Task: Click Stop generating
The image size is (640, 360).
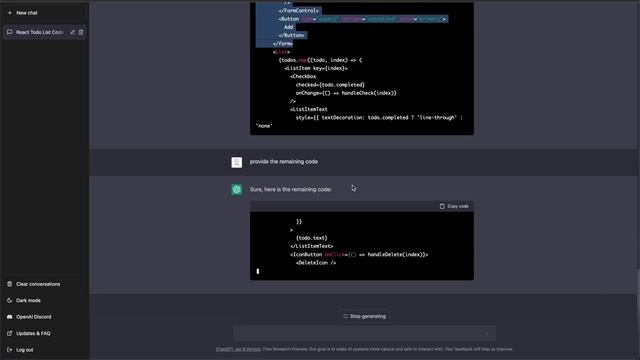Action: tap(364, 316)
